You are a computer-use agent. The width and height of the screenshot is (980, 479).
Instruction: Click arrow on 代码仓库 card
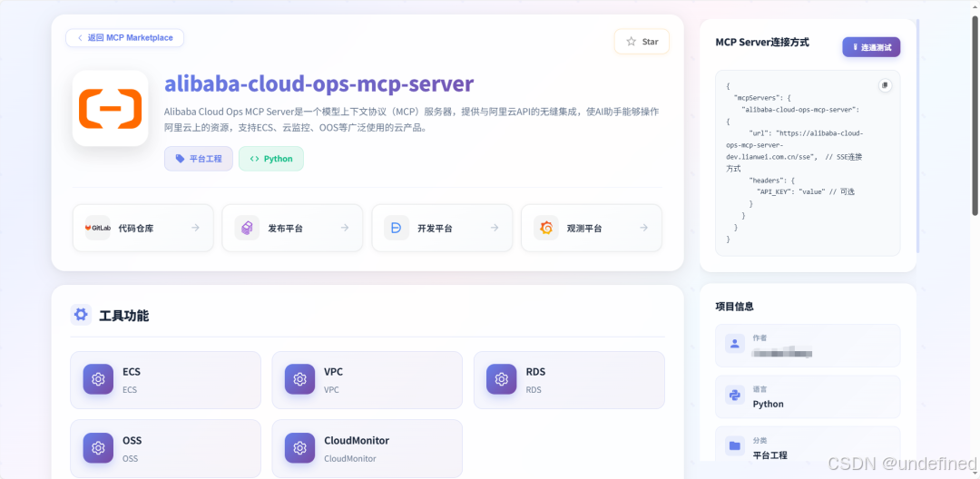tap(196, 228)
